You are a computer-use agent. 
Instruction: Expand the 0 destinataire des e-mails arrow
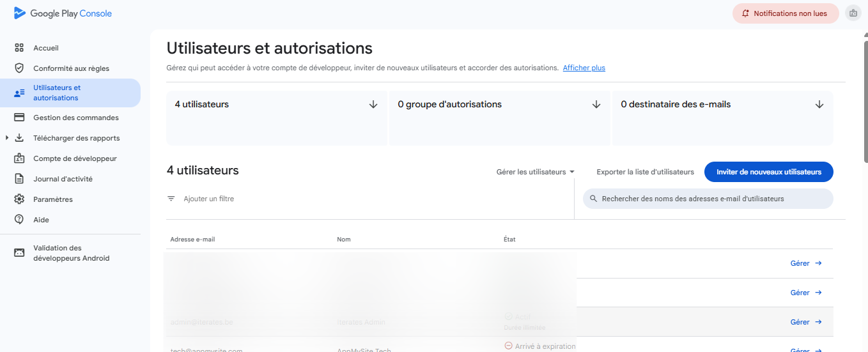(x=819, y=104)
